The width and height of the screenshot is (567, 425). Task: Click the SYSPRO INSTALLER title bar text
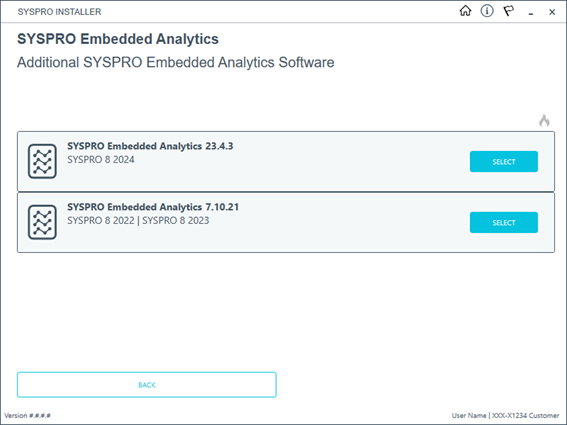click(x=60, y=12)
